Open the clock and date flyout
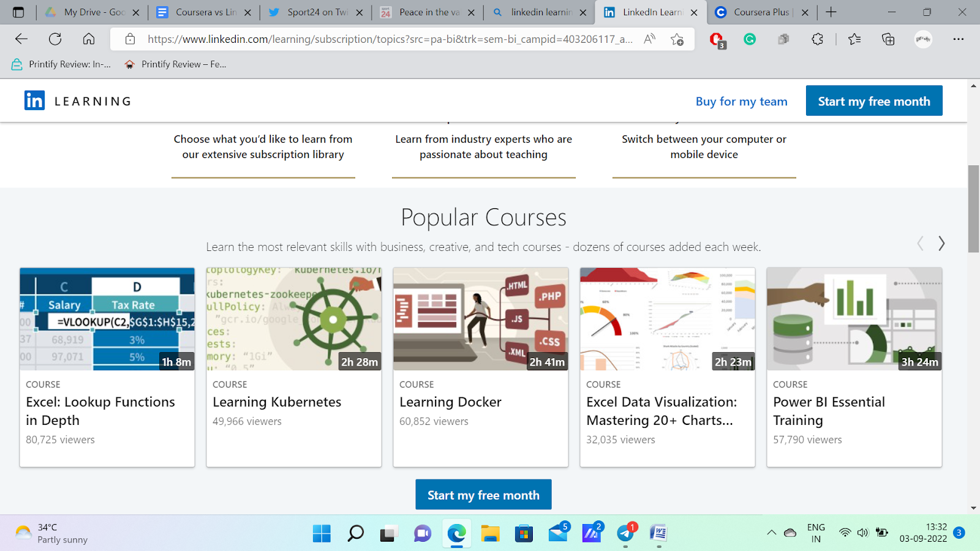The width and height of the screenshot is (980, 551). (923, 533)
